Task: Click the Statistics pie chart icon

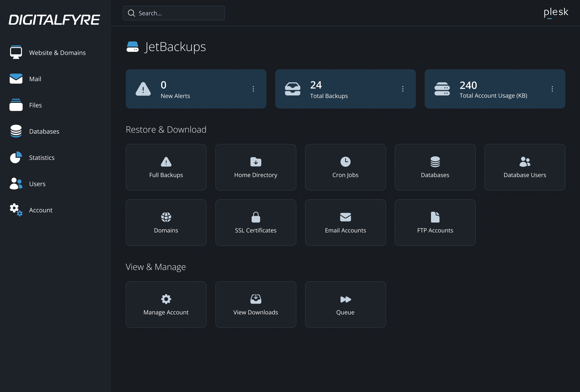Action: pos(16,157)
